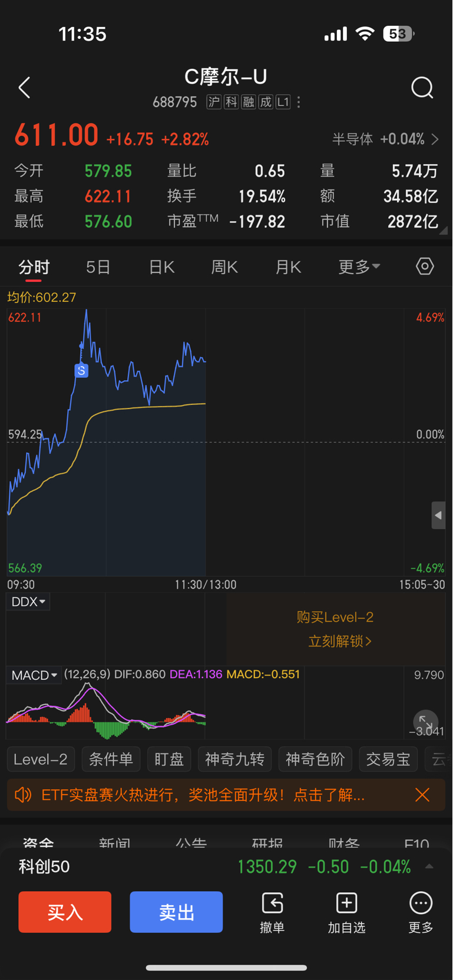Open the 新闻 tab
The width and height of the screenshot is (453, 980).
pyautogui.click(x=115, y=844)
